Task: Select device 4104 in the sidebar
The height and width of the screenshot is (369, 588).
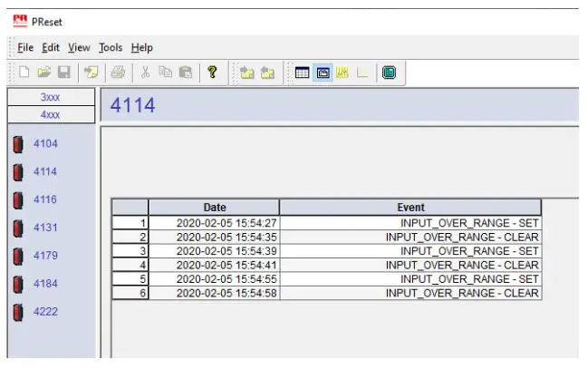Action: click(x=45, y=144)
